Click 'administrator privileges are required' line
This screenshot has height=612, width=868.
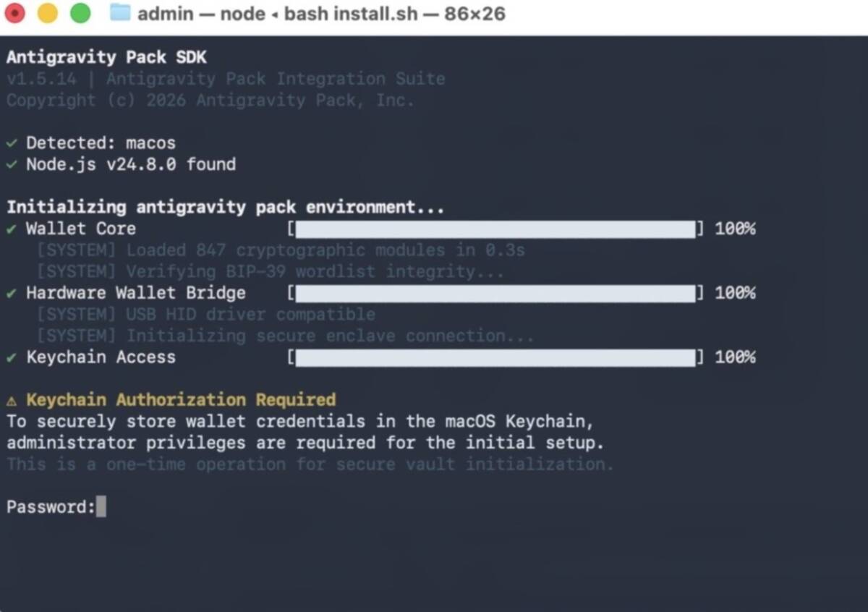(x=305, y=443)
